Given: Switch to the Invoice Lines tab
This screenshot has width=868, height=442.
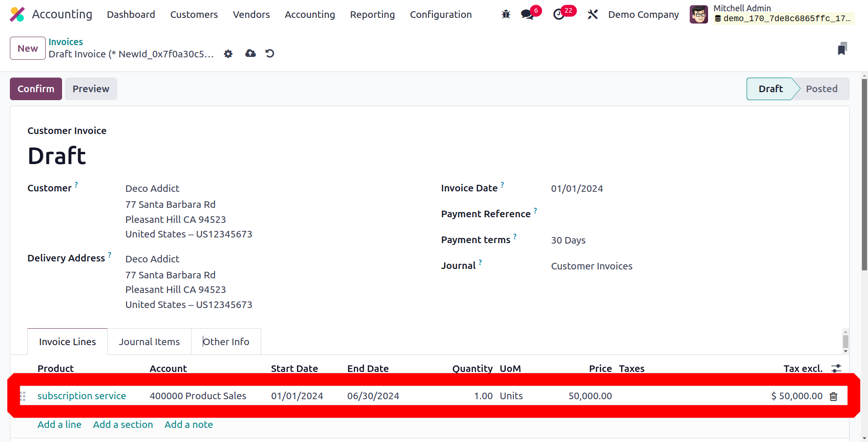Looking at the screenshot, I should coord(67,342).
